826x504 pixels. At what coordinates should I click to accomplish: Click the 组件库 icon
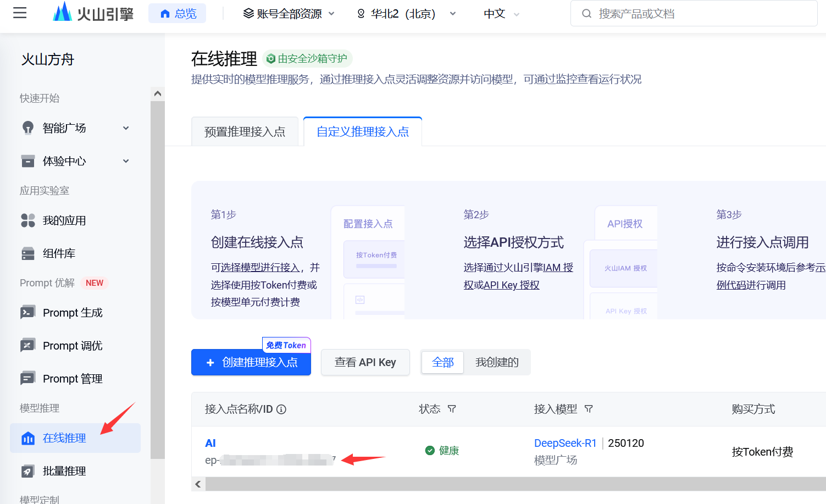tap(28, 253)
